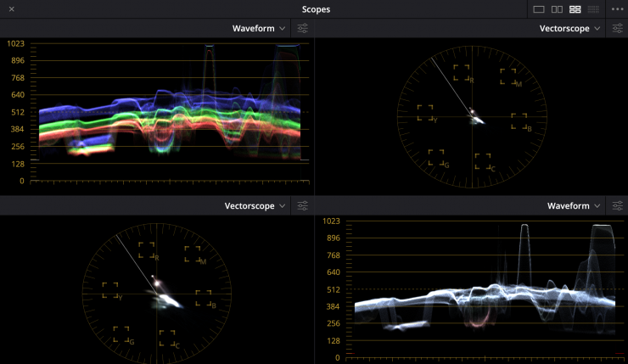Open settings for the bottom-right Waveform scope

(618, 206)
